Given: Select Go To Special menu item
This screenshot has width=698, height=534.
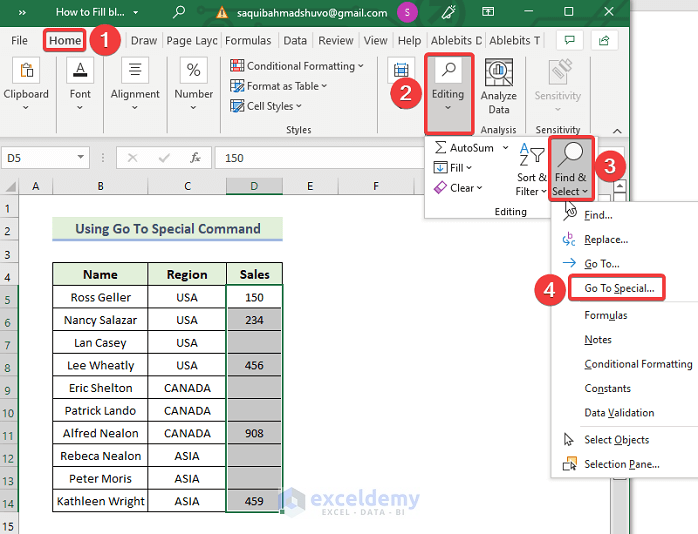Looking at the screenshot, I should [618, 288].
